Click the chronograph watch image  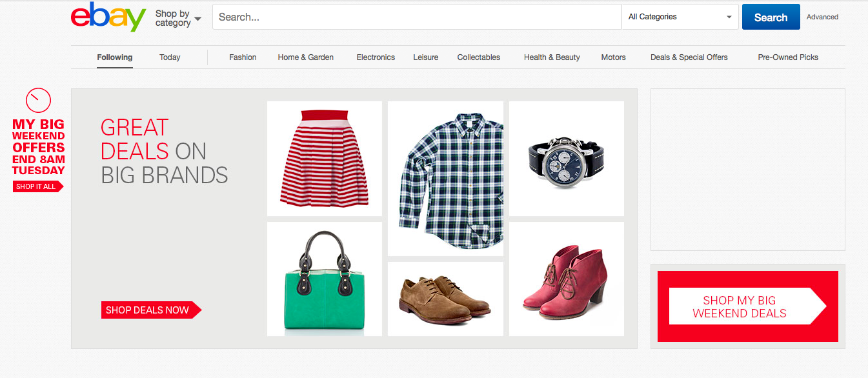pos(566,159)
